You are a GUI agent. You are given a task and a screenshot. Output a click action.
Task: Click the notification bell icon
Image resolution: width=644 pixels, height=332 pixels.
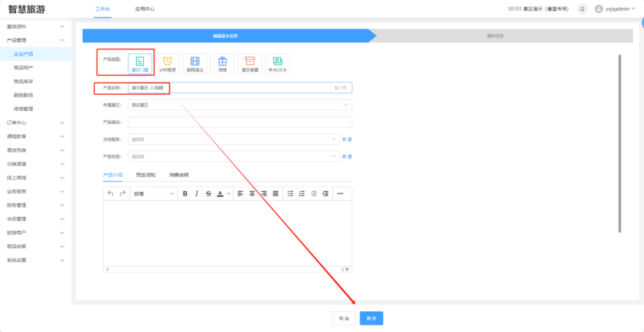[582, 9]
